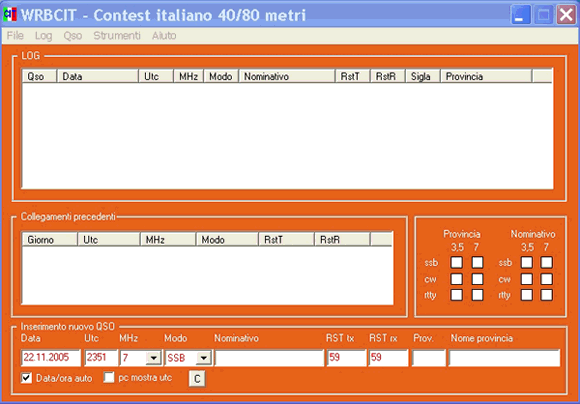Click the RST tx field
This screenshot has width=580, height=404.
[x=346, y=358]
